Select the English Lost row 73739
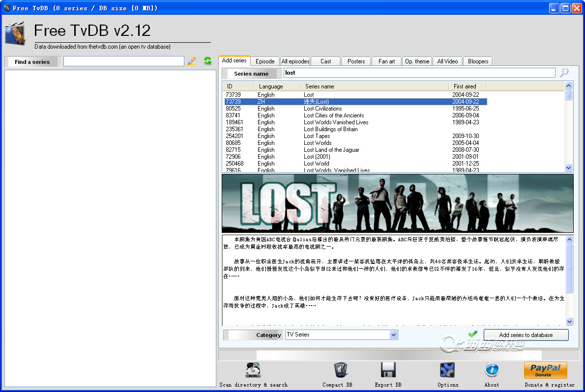Screen dimensions: 585x392 coord(355,95)
